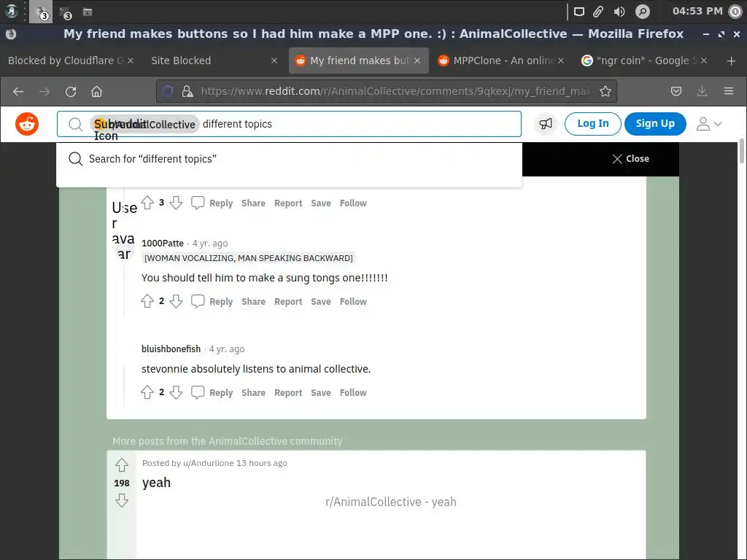
Task: Upvote bluishbonefish's comment
Action: pyautogui.click(x=147, y=392)
